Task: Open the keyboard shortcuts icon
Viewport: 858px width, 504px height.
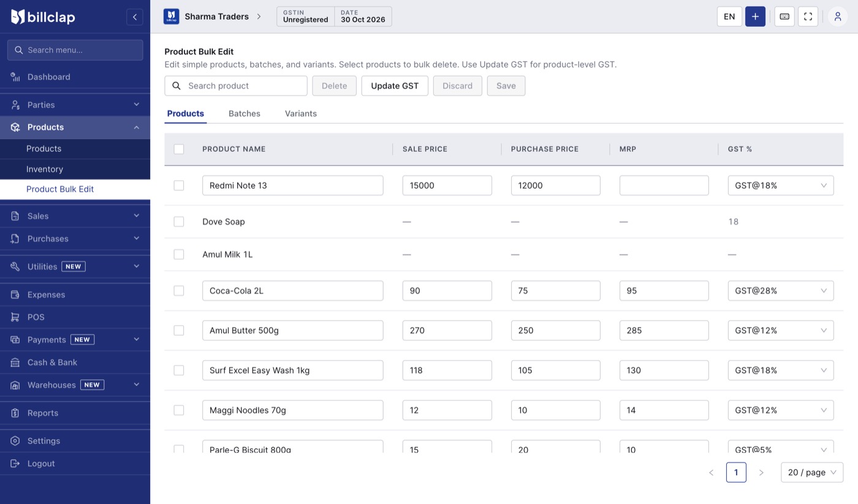Action: pyautogui.click(x=784, y=17)
